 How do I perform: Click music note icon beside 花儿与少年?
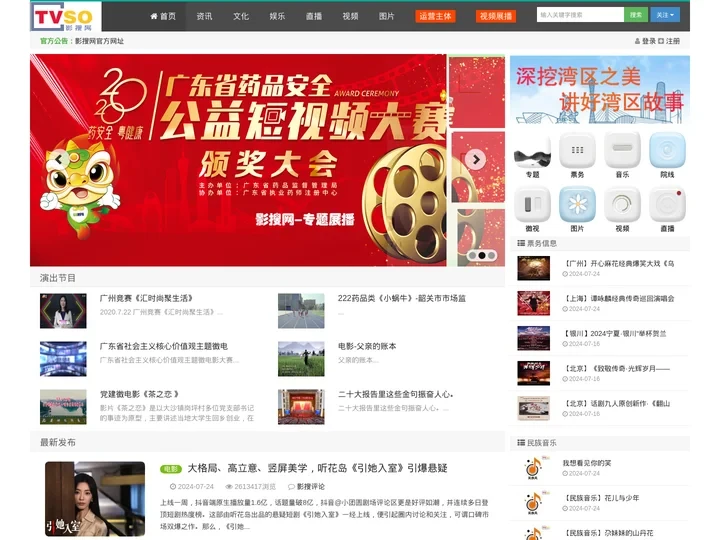(x=534, y=502)
